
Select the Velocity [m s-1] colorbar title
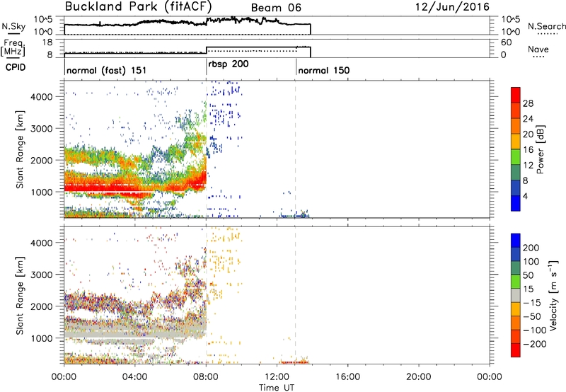pyautogui.click(x=553, y=296)
